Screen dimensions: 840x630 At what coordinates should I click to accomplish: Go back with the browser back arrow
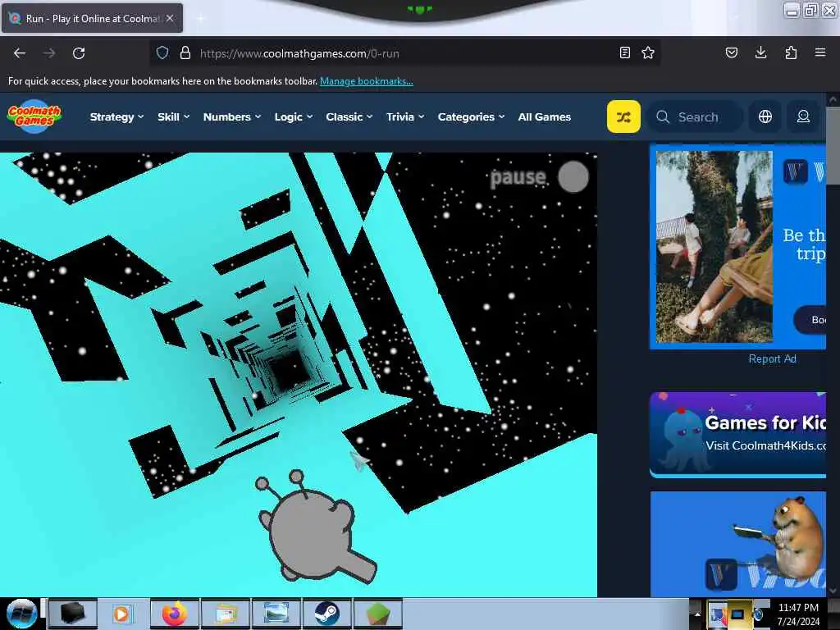20,53
